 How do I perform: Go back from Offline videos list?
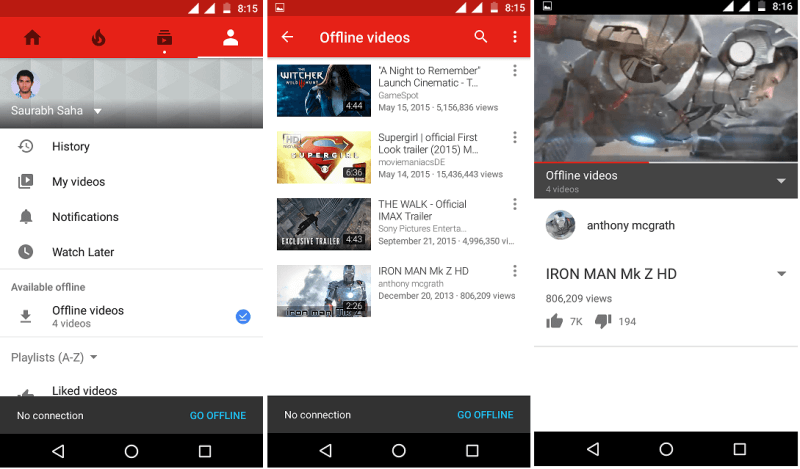287,37
